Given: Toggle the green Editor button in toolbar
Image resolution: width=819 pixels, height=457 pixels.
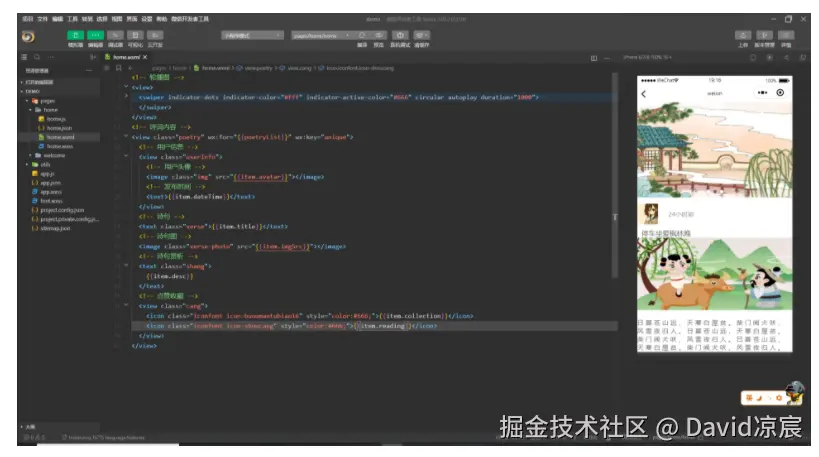Looking at the screenshot, I should pos(95,35).
